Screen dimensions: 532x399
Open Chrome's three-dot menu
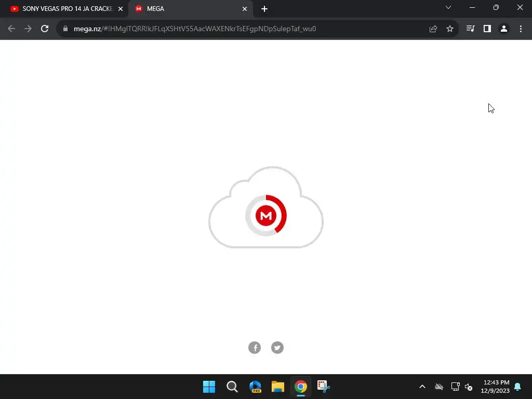(521, 29)
